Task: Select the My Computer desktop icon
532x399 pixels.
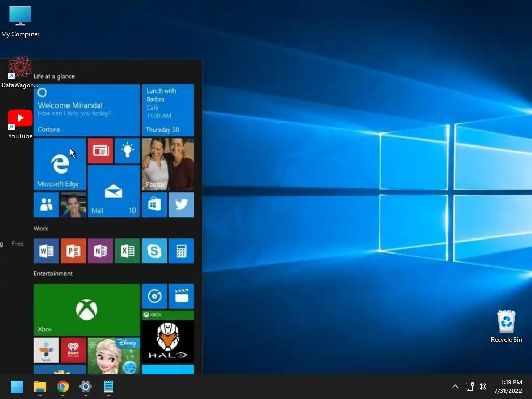Action: coord(20,21)
